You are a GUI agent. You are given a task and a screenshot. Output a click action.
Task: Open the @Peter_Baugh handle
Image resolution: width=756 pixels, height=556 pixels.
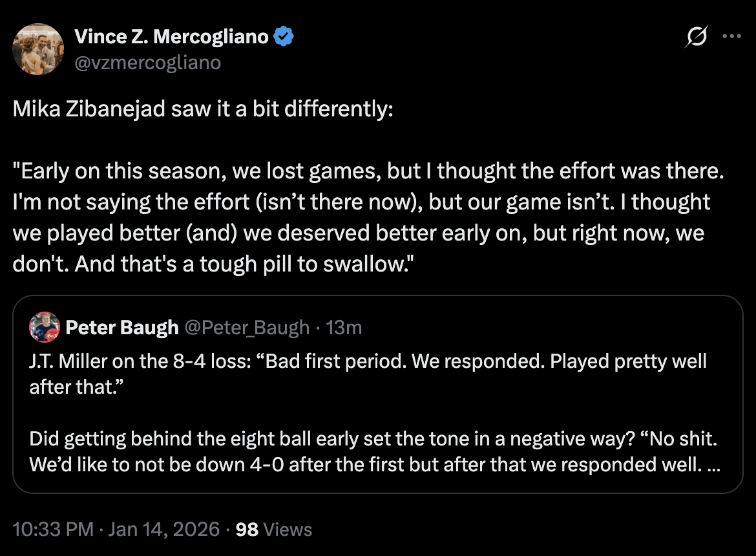pyautogui.click(x=247, y=328)
